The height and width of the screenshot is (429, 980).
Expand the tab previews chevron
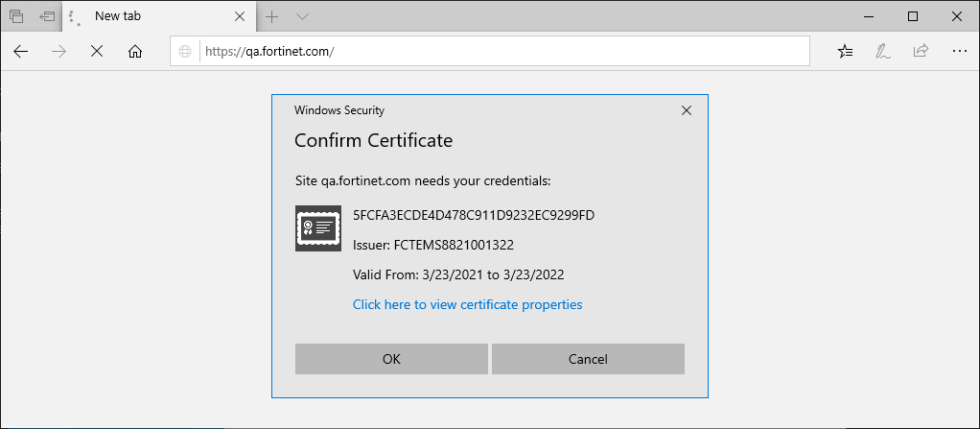pyautogui.click(x=302, y=16)
